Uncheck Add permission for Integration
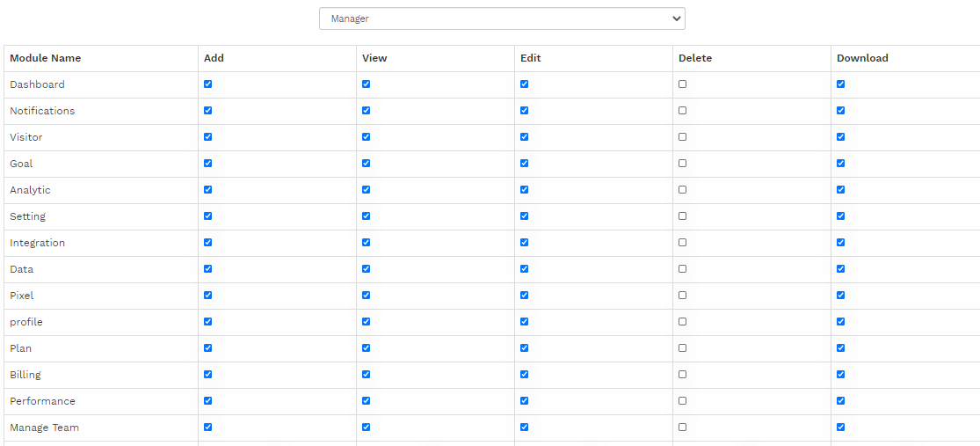 pos(208,242)
